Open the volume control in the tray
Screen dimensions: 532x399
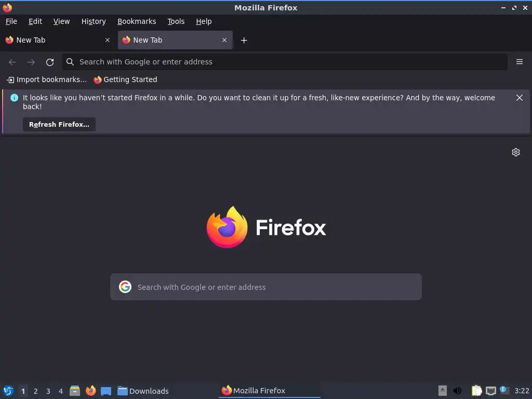(457, 391)
